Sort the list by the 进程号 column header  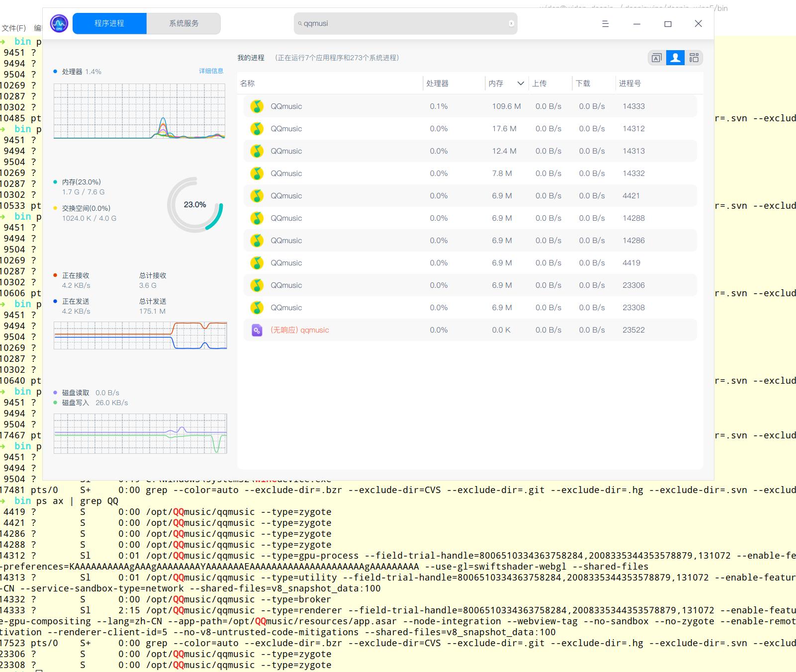tap(630, 84)
